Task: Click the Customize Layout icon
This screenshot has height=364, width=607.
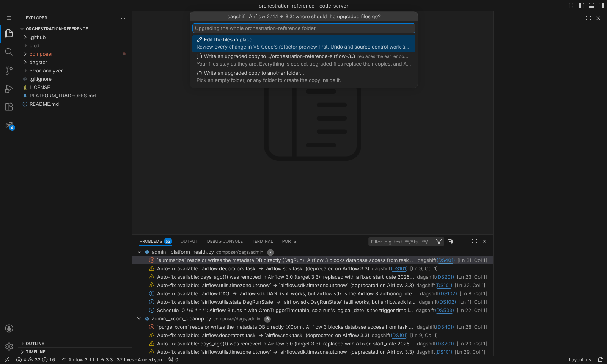Action: [x=572, y=6]
